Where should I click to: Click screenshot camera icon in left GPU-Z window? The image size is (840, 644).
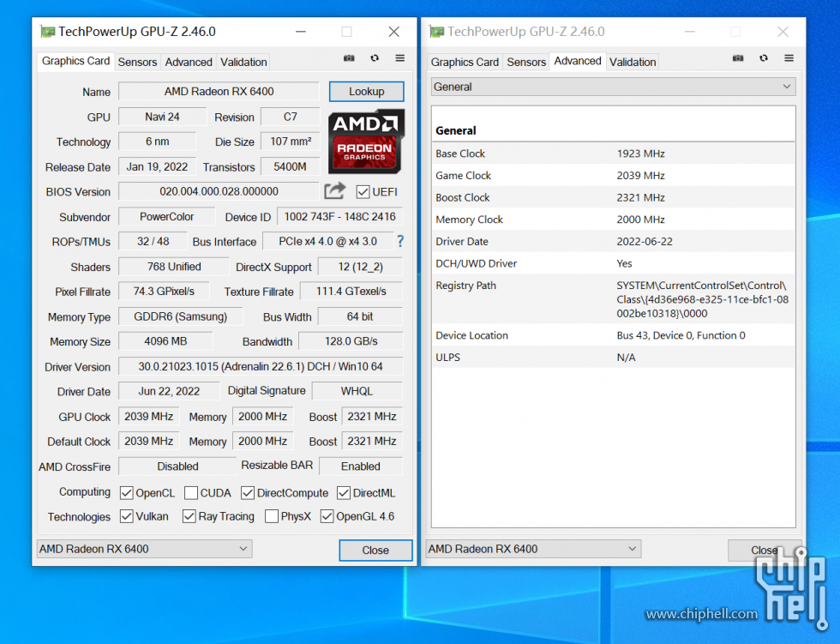[349, 57]
